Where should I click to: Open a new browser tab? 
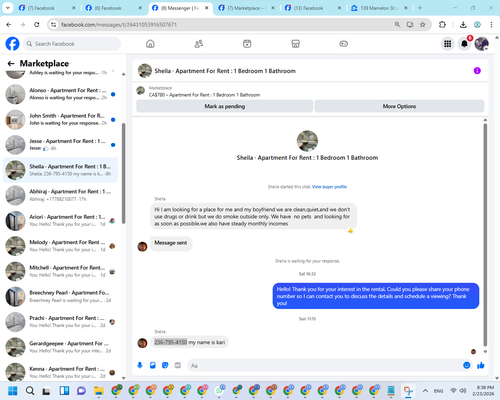coord(420,8)
